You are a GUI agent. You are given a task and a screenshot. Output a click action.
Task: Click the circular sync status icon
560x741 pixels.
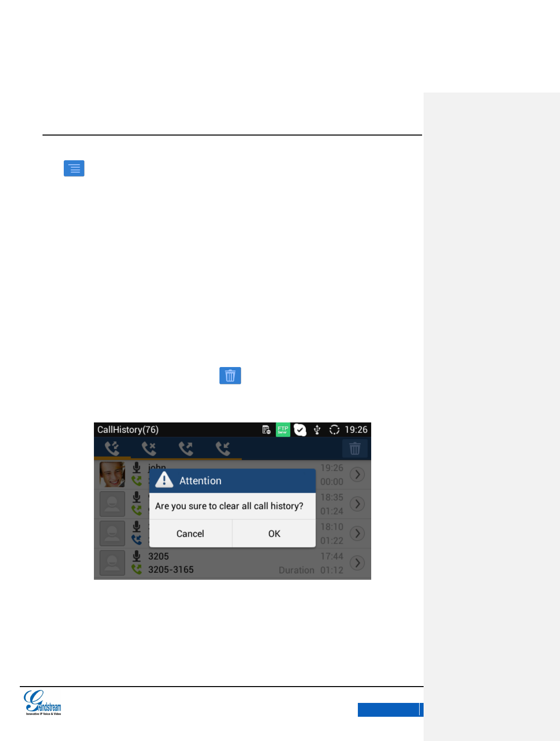[335, 429]
